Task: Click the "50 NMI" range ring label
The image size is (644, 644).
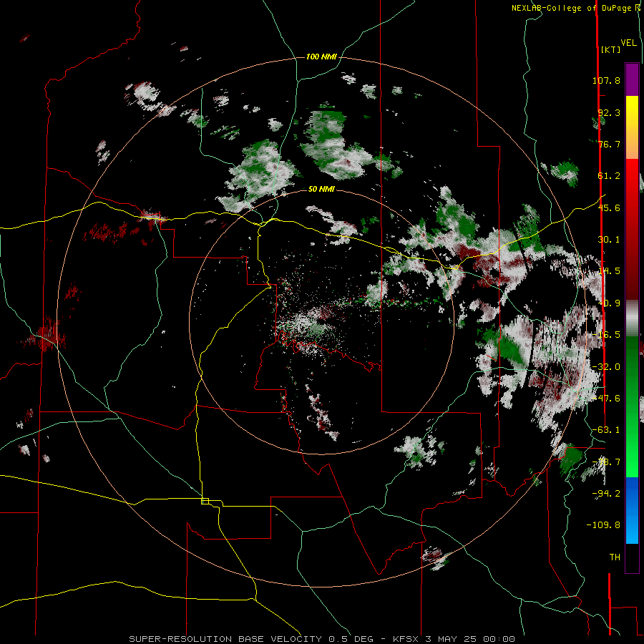Action: (x=321, y=189)
